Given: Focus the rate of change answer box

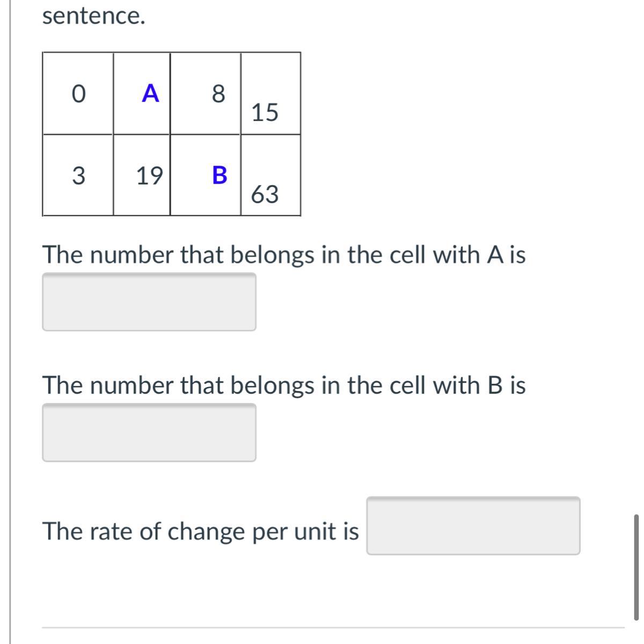Looking at the screenshot, I should 473,526.
